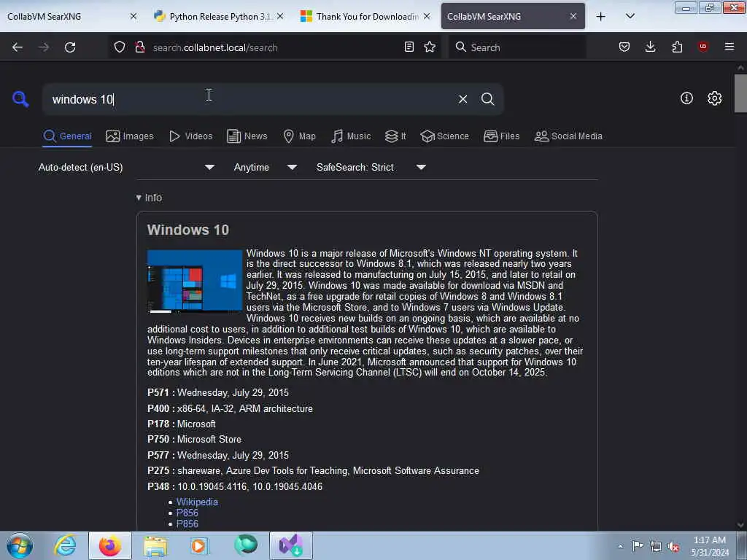Close the Python Release tab
Screen dimensions: 747x560
pyautogui.click(x=280, y=17)
